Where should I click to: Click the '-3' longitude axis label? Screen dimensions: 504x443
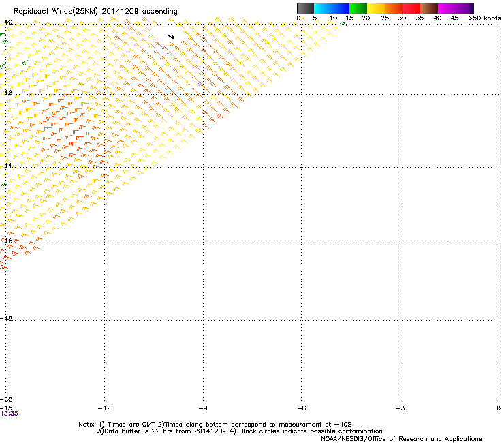(x=400, y=408)
